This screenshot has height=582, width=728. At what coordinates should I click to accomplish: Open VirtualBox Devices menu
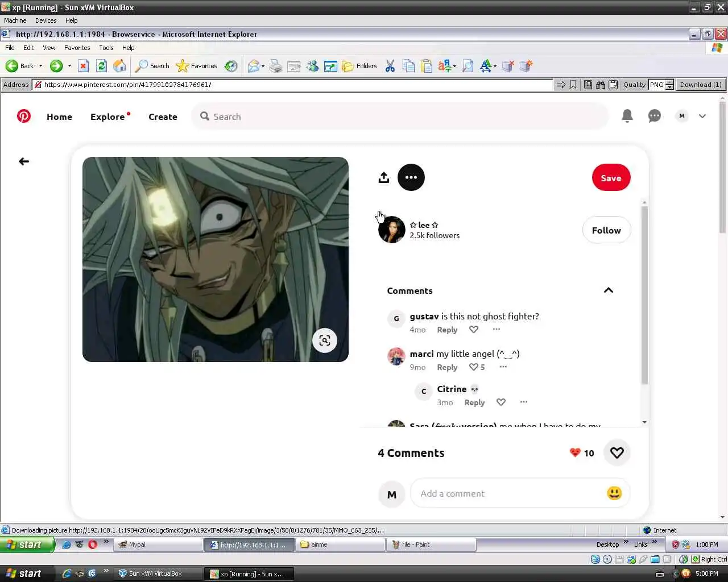tap(45, 20)
